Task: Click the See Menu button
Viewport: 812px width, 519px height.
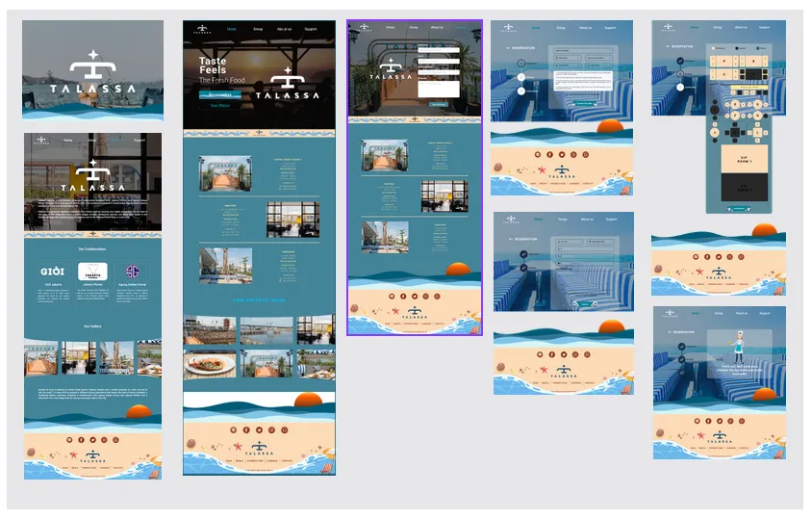Action: click(x=220, y=105)
